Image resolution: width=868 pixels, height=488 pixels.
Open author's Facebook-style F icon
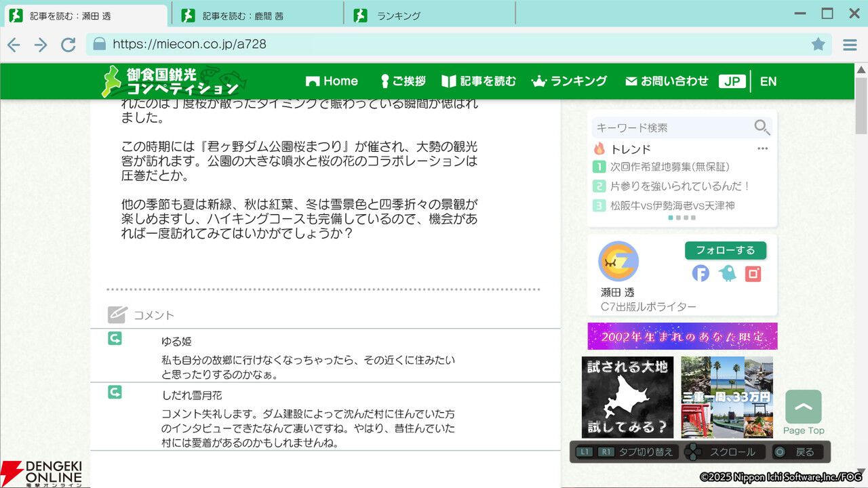click(x=701, y=273)
